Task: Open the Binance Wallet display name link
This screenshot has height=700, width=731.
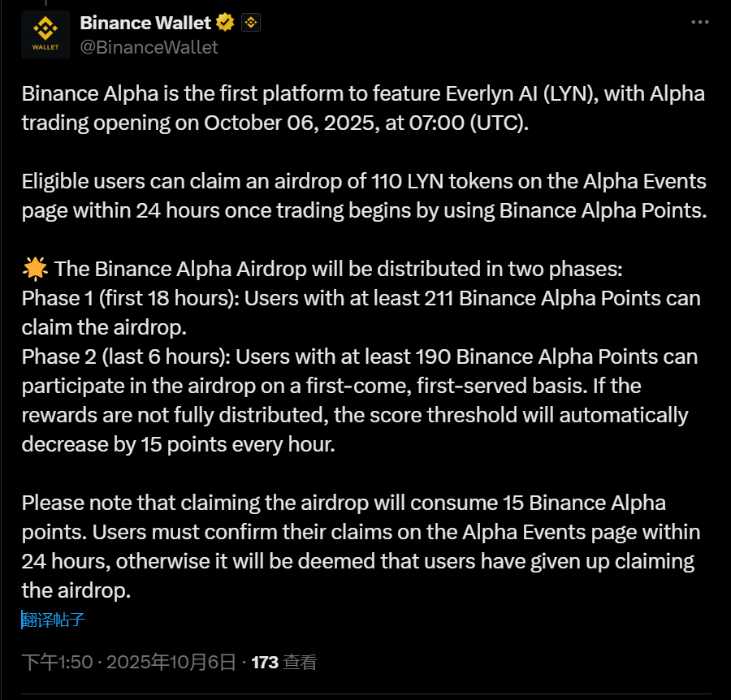Action: pyautogui.click(x=145, y=23)
